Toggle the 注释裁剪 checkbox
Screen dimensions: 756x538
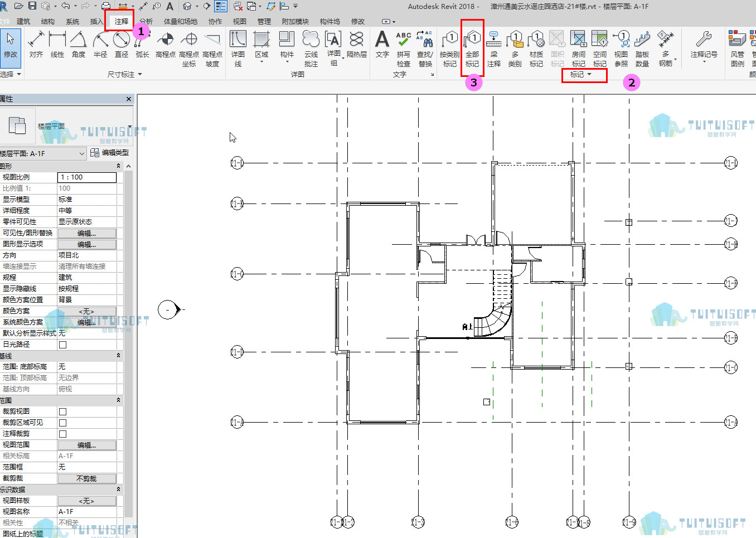(63, 434)
